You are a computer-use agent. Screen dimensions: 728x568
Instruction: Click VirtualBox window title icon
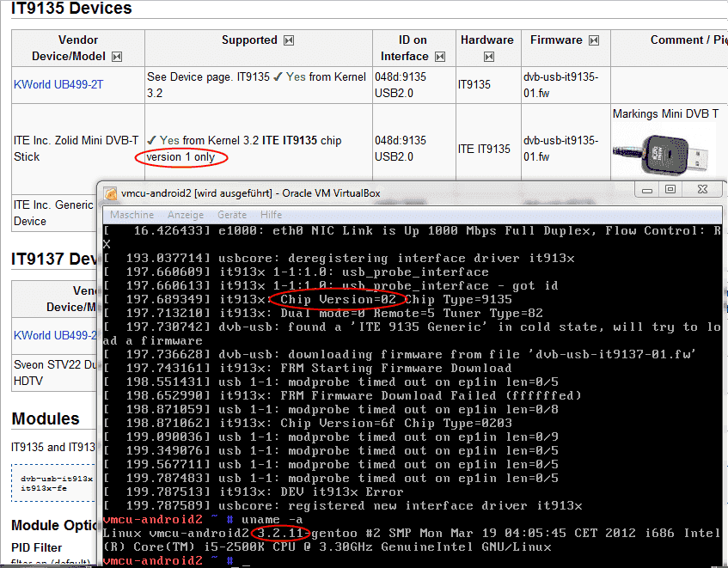click(x=111, y=193)
